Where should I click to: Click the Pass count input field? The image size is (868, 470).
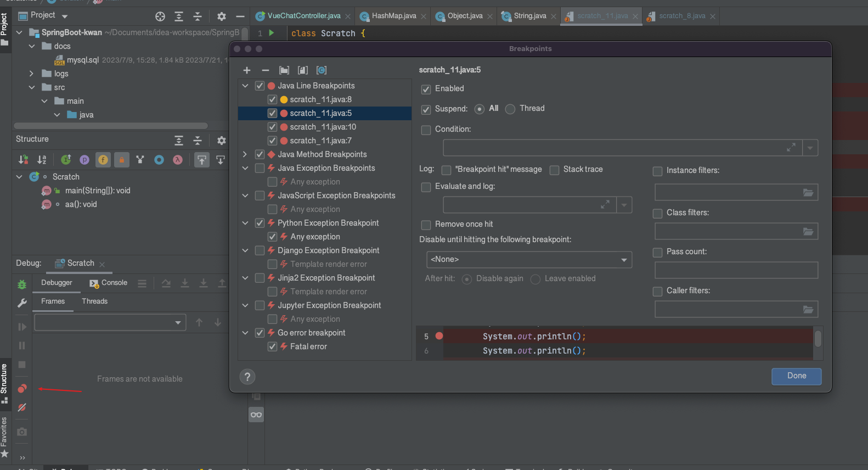[x=736, y=270]
